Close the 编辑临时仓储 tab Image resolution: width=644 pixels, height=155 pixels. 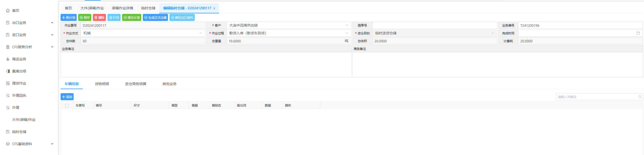pyautogui.click(x=214, y=8)
